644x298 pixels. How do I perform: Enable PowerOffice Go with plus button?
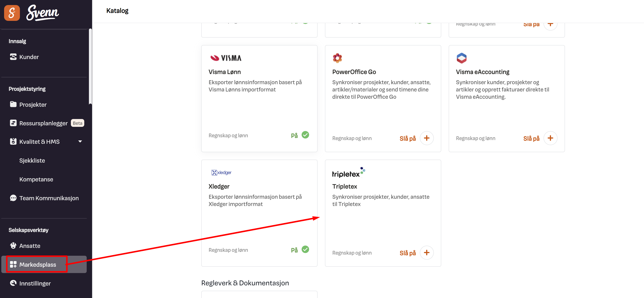pos(427,138)
